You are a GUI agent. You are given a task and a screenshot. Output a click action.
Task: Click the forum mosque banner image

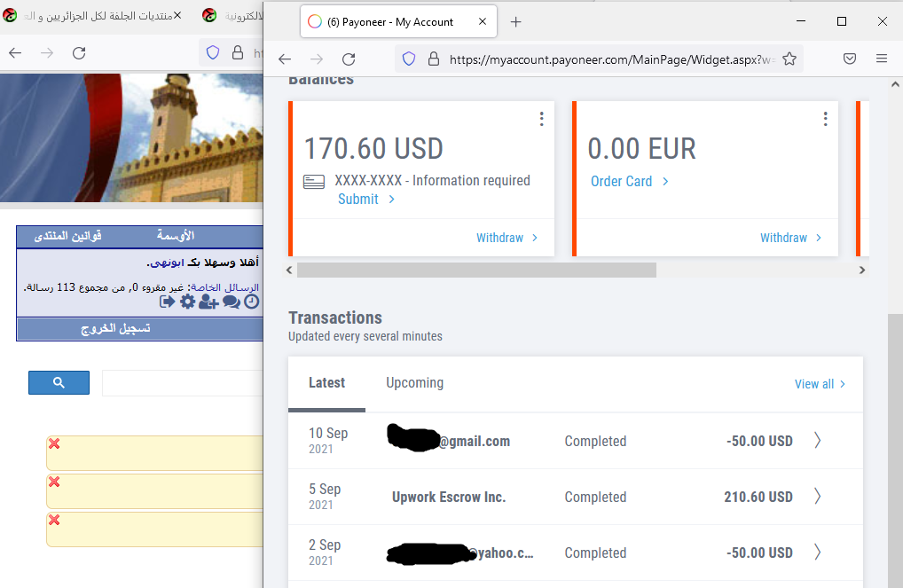tap(131, 137)
